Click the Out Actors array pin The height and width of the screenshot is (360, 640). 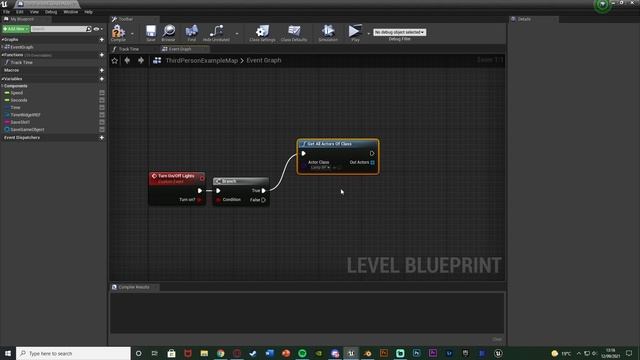click(372, 162)
